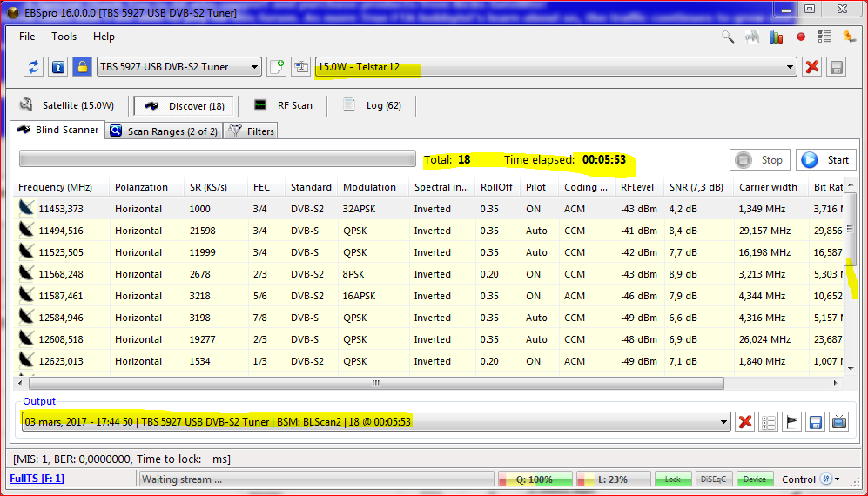Switch to the Scan Ranges tab
The height and width of the screenshot is (496, 868).
tap(163, 131)
